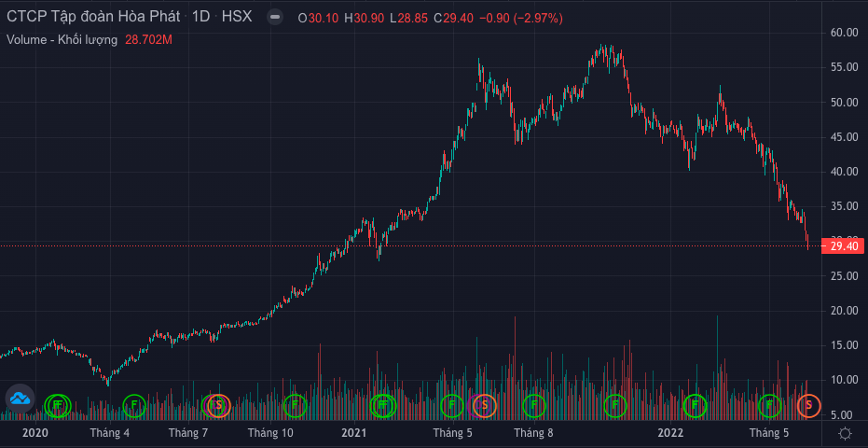The width and height of the screenshot is (868, 448).
Task: Click the Tháng 8 label on the time axis
Action: [x=533, y=433]
